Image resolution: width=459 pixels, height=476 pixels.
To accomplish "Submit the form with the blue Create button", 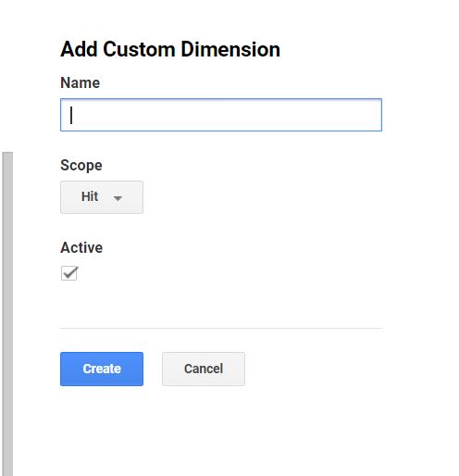I will [102, 369].
